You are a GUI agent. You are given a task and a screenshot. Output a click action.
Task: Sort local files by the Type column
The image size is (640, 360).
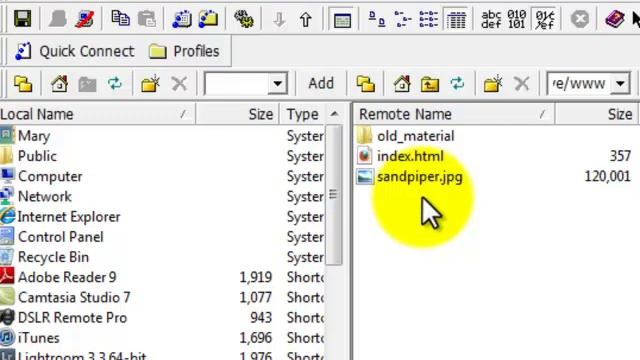tap(302, 114)
